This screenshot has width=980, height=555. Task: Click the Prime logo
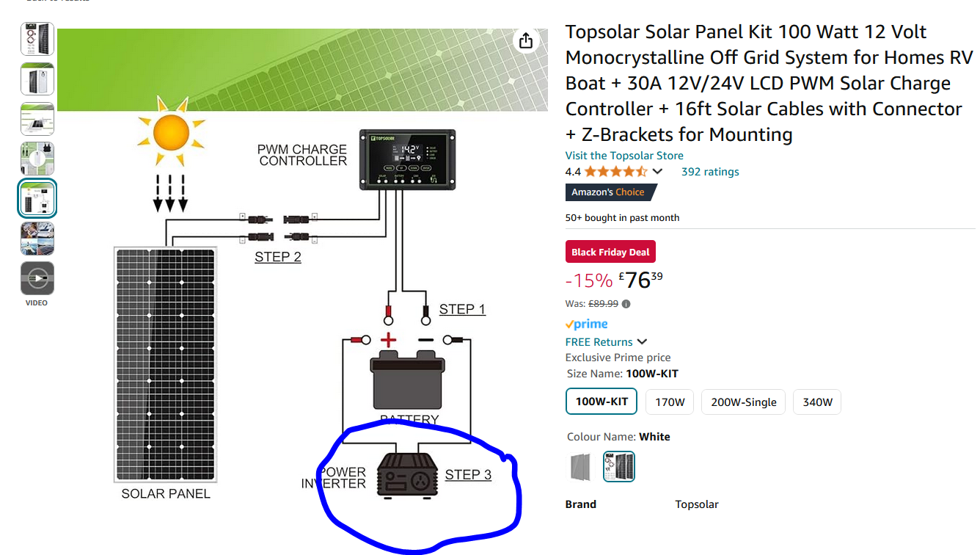point(586,324)
